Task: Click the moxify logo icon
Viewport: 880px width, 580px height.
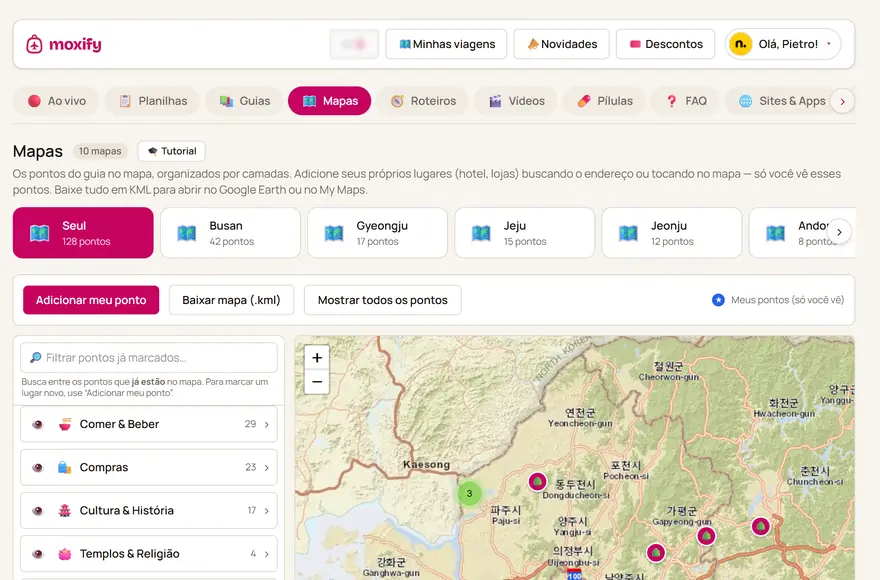Action: [34, 44]
